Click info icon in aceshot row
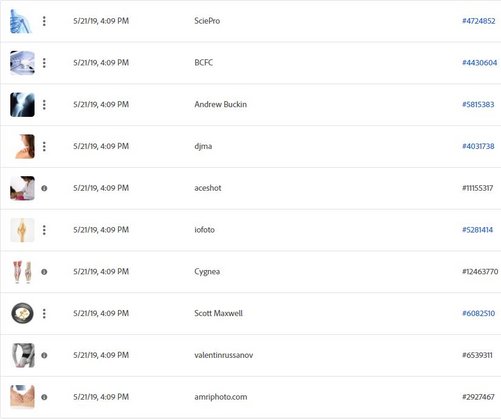The width and height of the screenshot is (501, 419). pos(44,188)
